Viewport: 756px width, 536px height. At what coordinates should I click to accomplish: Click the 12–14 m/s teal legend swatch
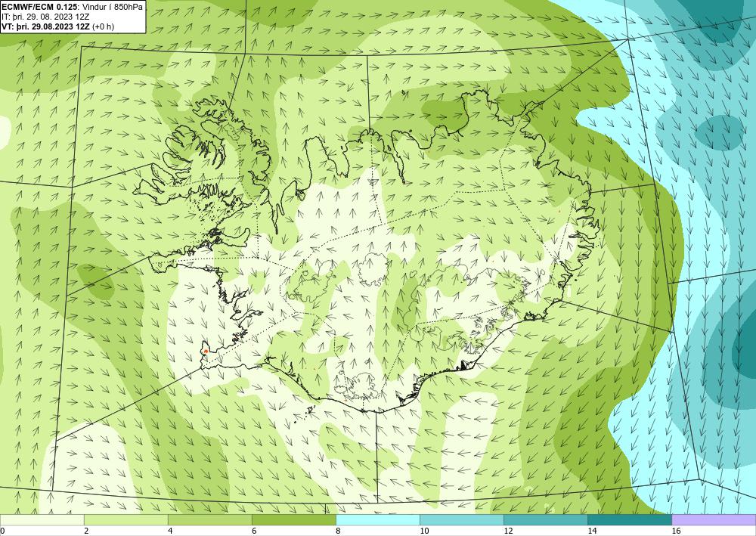546,519
